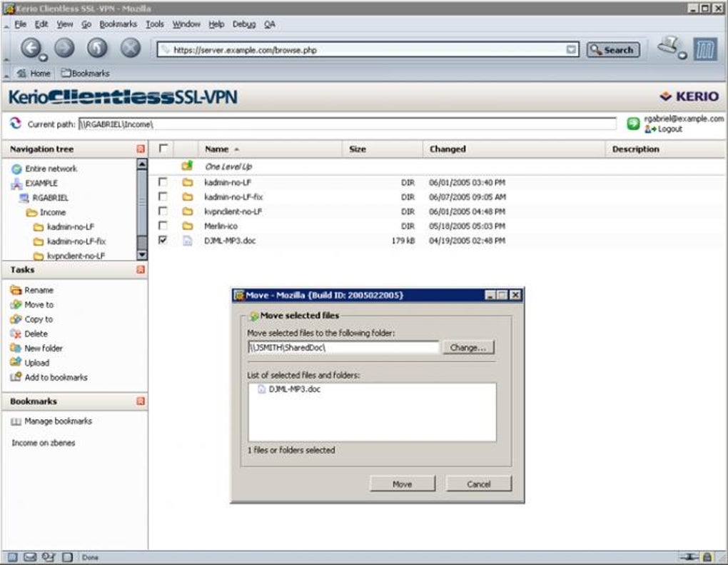Click the DJML-MP3.doc document icon in file list

[187, 241]
